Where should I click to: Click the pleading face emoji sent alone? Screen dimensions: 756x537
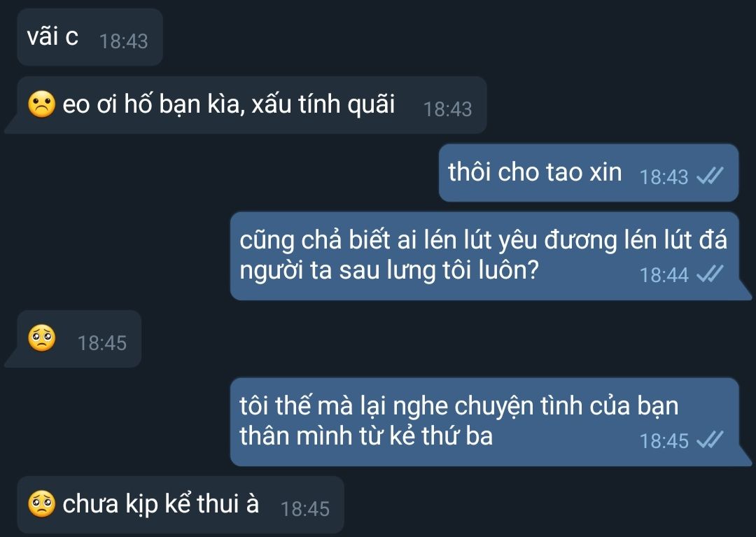41,338
